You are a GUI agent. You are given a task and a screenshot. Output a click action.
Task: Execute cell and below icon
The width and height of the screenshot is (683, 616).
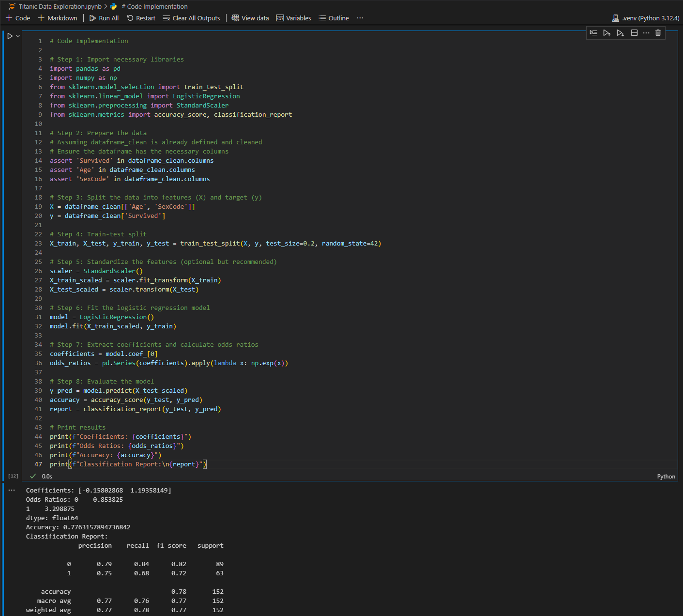pyautogui.click(x=621, y=33)
